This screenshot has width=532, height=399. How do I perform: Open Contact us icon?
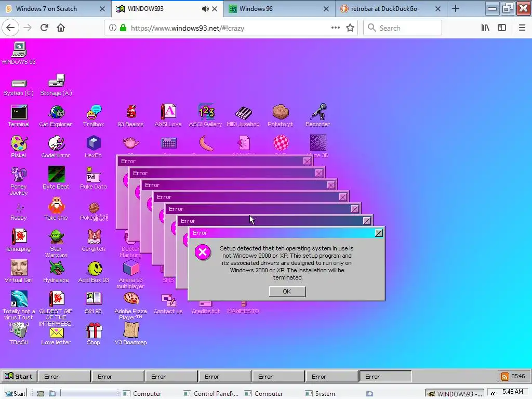click(168, 303)
